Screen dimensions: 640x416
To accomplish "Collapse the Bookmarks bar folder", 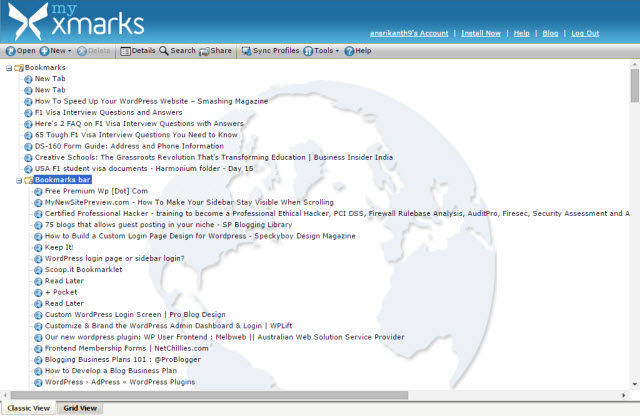I will coord(19,180).
